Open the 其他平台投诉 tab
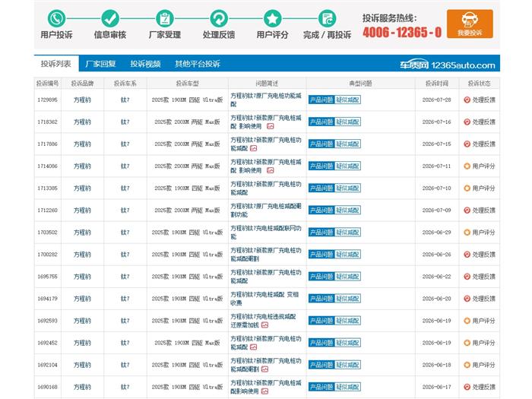Screen dimensions: 532x399 [198, 64]
